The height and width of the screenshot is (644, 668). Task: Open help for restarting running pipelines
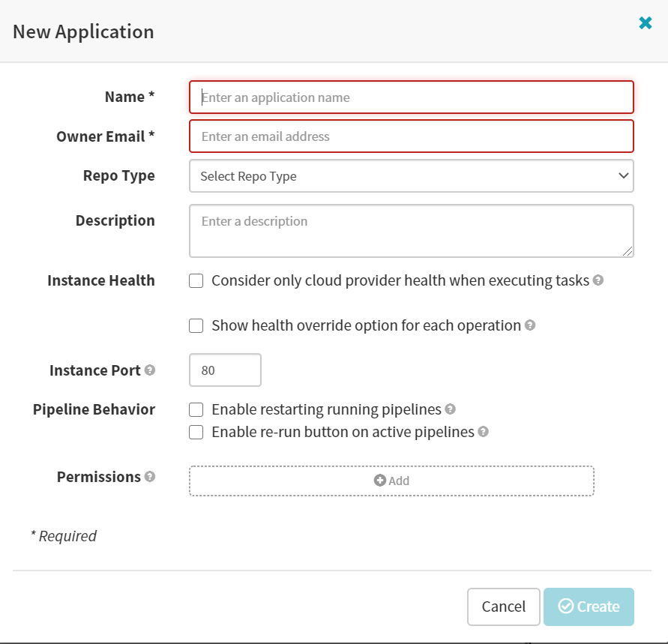point(450,409)
